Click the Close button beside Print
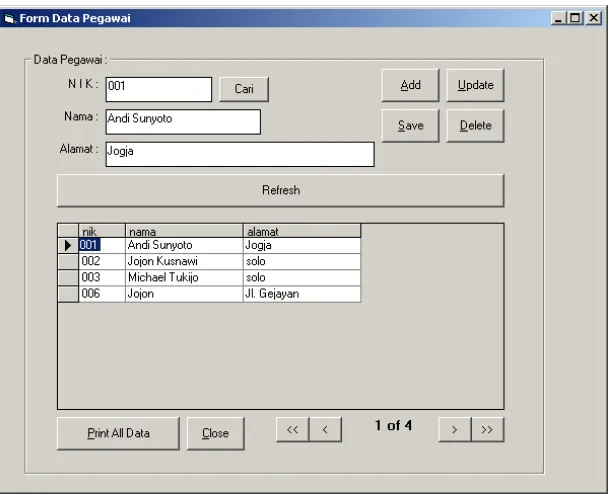The width and height of the screenshot is (614, 494). coord(215,433)
